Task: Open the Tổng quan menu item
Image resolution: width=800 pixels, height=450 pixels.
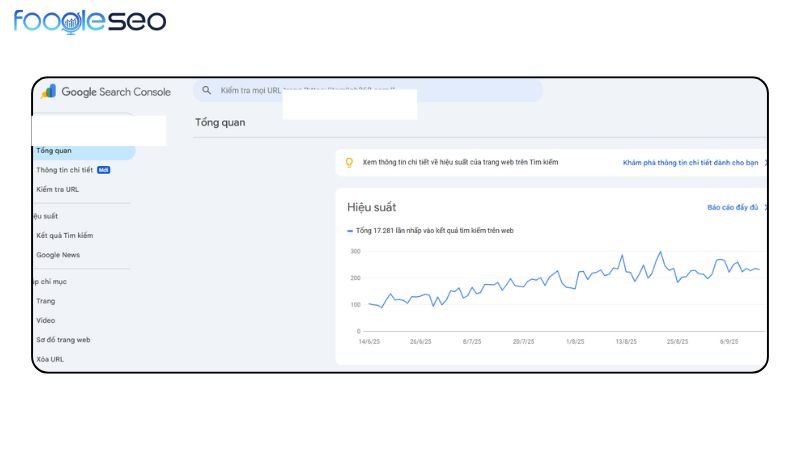Action: coord(54,151)
